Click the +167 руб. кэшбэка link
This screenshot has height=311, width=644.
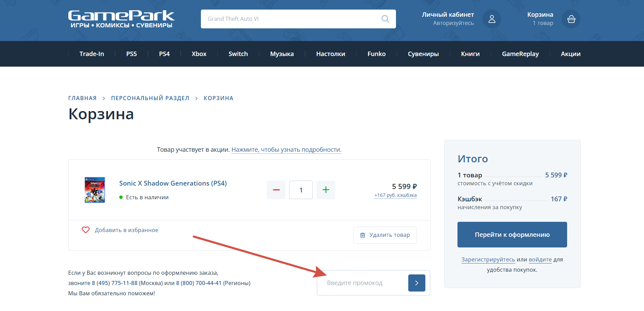[396, 195]
